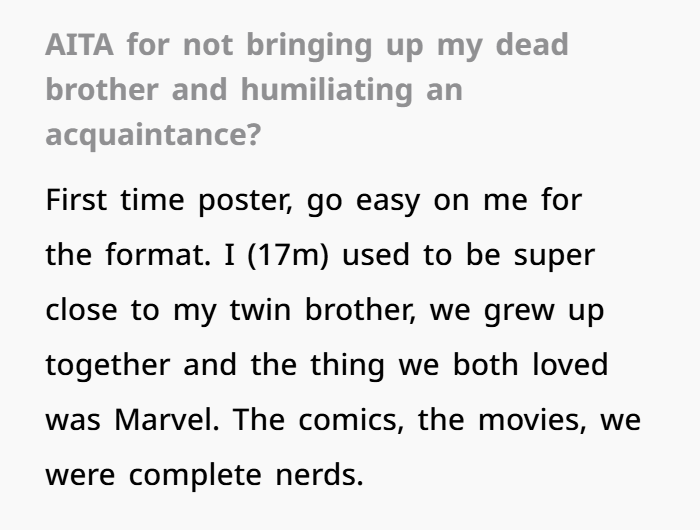Click "acquaintance?" at the title's end
Viewport: 700px width, 530px height.
[x=152, y=134]
